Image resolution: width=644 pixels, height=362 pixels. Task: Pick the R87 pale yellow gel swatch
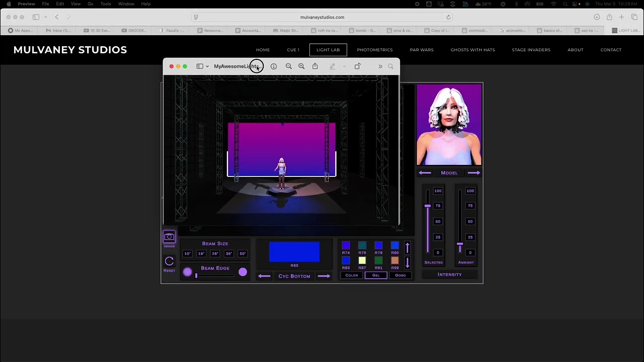point(362,260)
